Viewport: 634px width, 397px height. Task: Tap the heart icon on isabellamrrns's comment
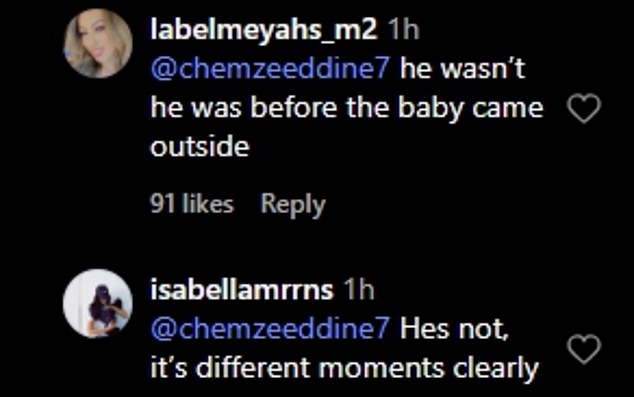click(584, 349)
